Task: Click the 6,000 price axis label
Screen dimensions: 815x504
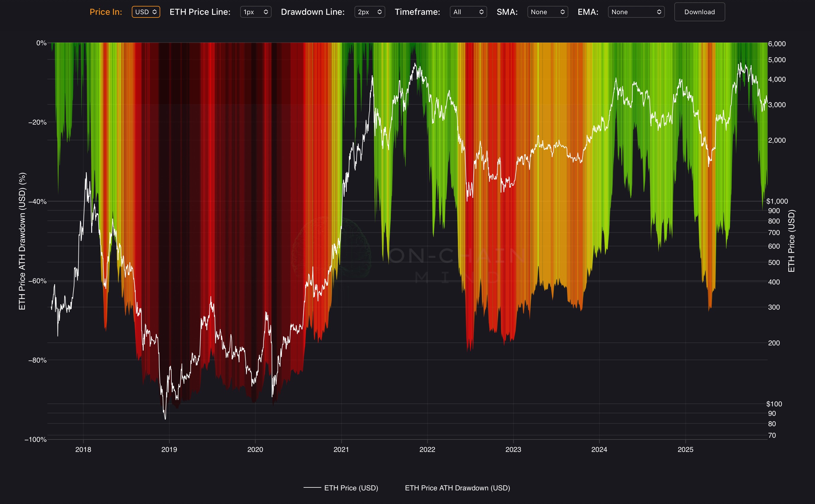Action: (777, 44)
